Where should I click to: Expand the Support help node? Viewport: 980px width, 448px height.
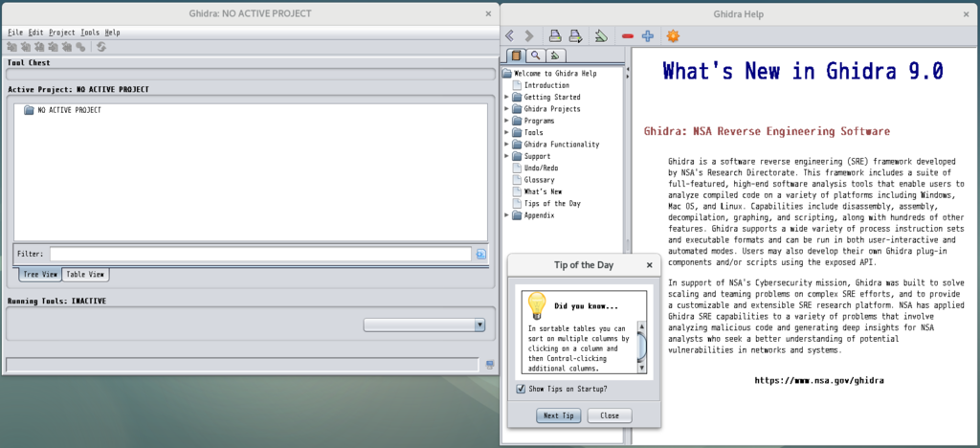[507, 156]
